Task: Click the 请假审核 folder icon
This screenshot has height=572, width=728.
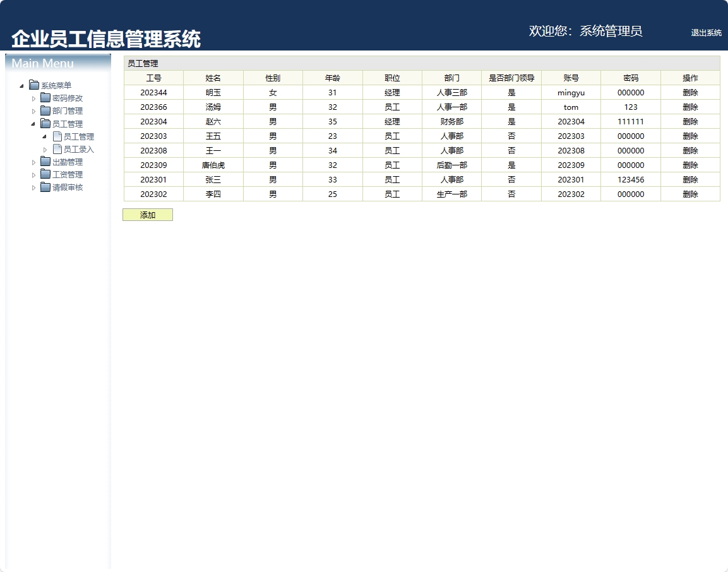Action: [45, 187]
